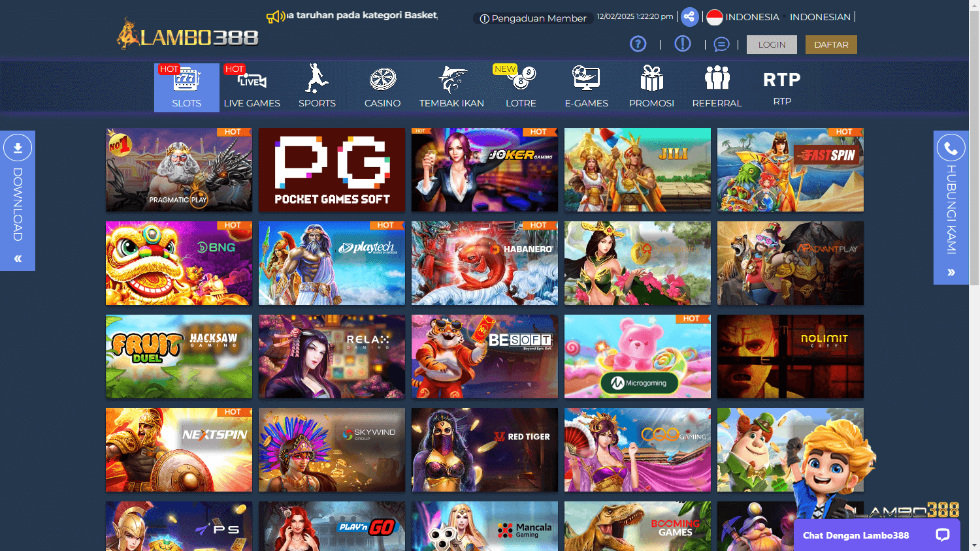Click the scrollbar down arrow
The width and height of the screenshot is (980, 551).
[974, 545]
